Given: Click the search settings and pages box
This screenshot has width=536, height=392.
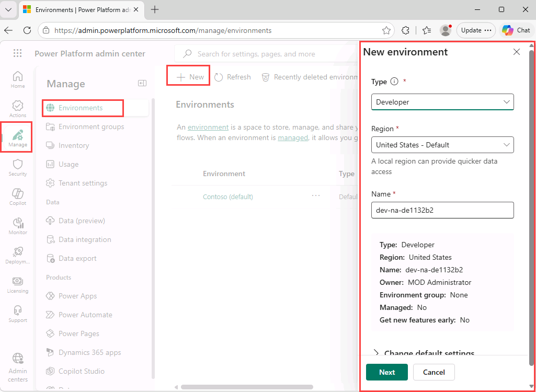Looking at the screenshot, I should point(267,54).
